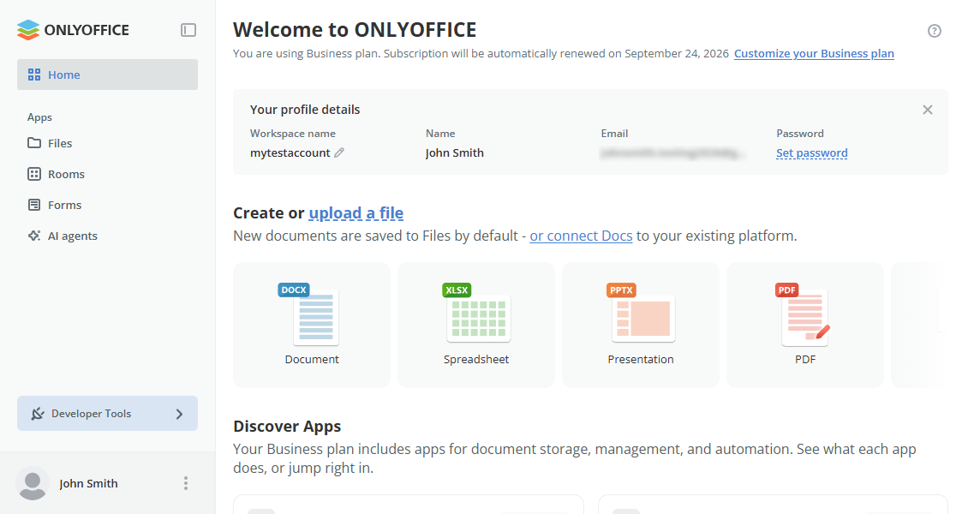980x514 pixels.
Task: Create a new PPTX Presentation
Action: tap(641, 326)
